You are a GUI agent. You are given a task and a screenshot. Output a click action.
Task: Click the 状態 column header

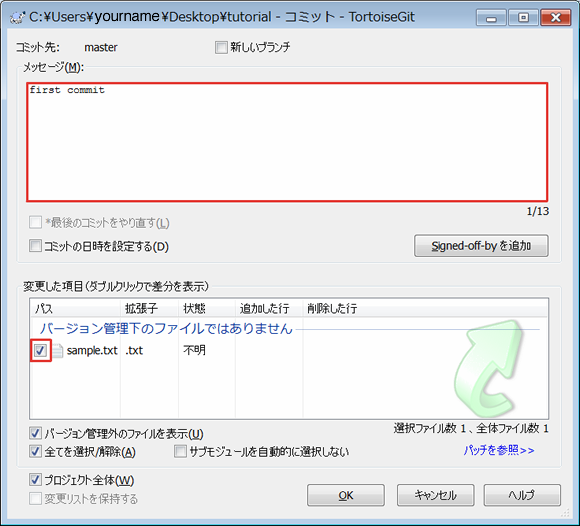click(x=207, y=308)
